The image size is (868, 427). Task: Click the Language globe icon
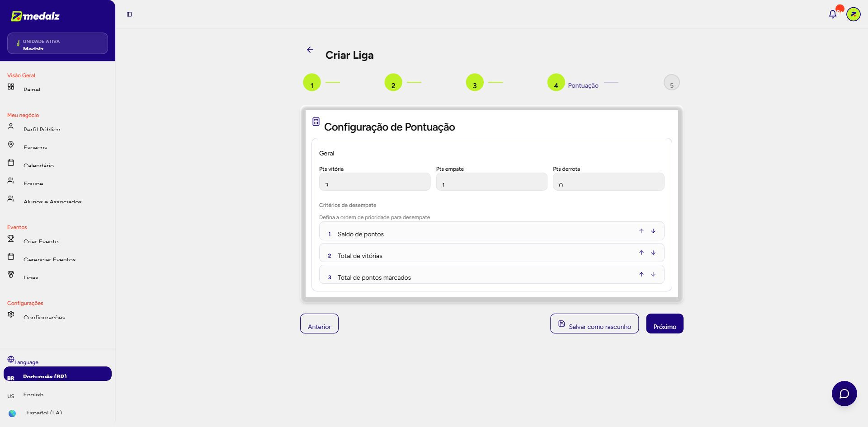[11, 360]
